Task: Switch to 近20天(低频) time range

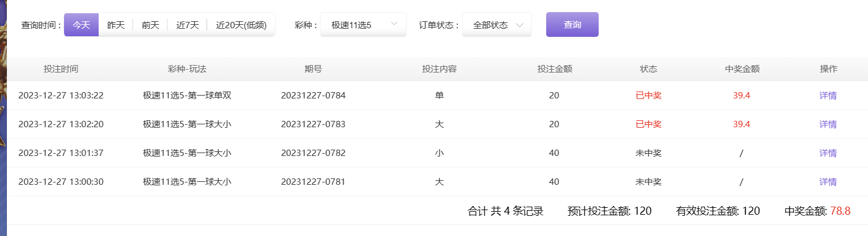Action: pyautogui.click(x=241, y=25)
